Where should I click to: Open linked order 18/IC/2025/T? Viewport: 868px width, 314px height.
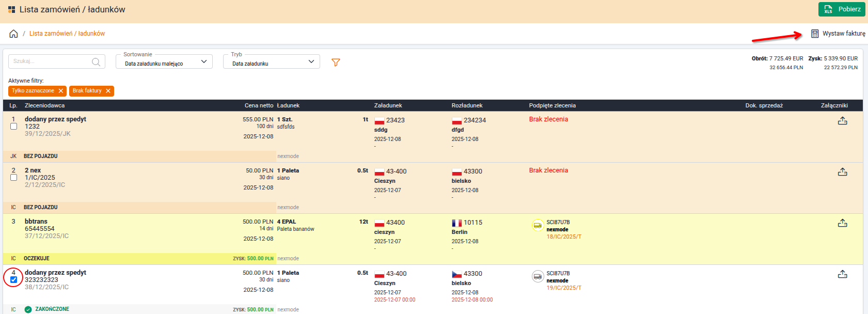point(564,237)
